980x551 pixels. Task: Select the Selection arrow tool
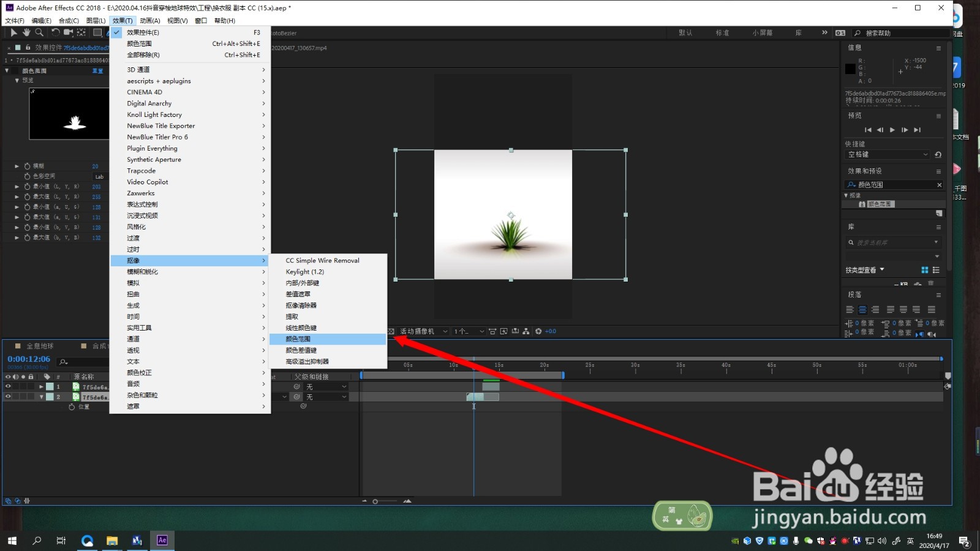[x=14, y=32]
